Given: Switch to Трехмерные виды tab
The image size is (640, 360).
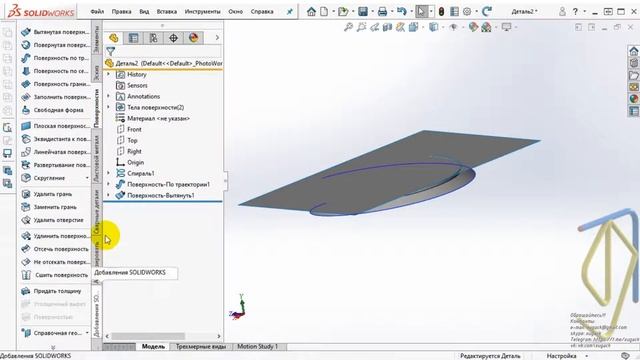Looking at the screenshot, I should (x=201, y=347).
